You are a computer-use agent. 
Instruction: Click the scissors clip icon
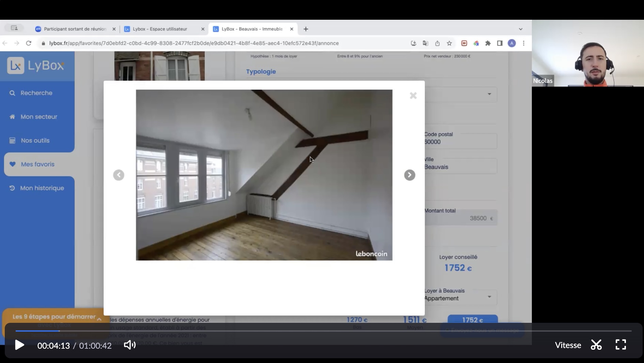pyautogui.click(x=596, y=345)
